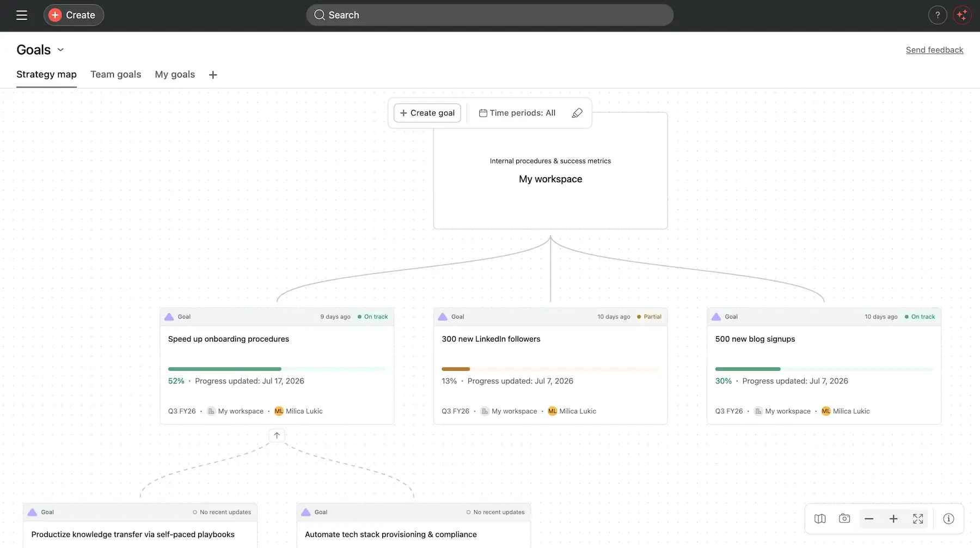The height and width of the screenshot is (548, 980).
Task: Click the 30% progress bar
Action: [x=824, y=369]
